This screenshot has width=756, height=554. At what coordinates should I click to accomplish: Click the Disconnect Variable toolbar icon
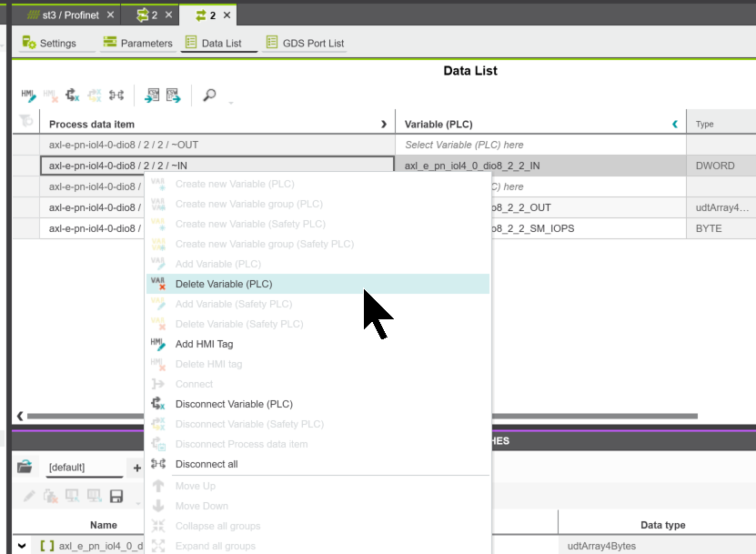pos(73,95)
